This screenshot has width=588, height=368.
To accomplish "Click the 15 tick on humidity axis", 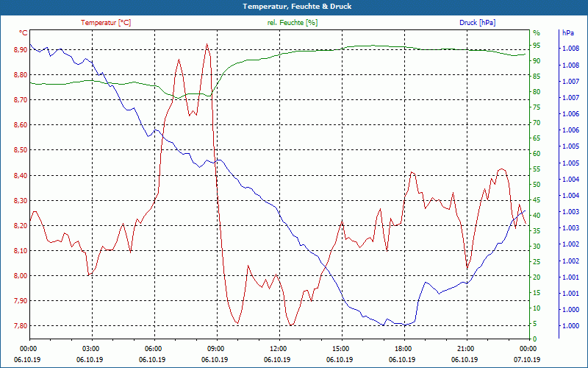I will pyautogui.click(x=537, y=293).
